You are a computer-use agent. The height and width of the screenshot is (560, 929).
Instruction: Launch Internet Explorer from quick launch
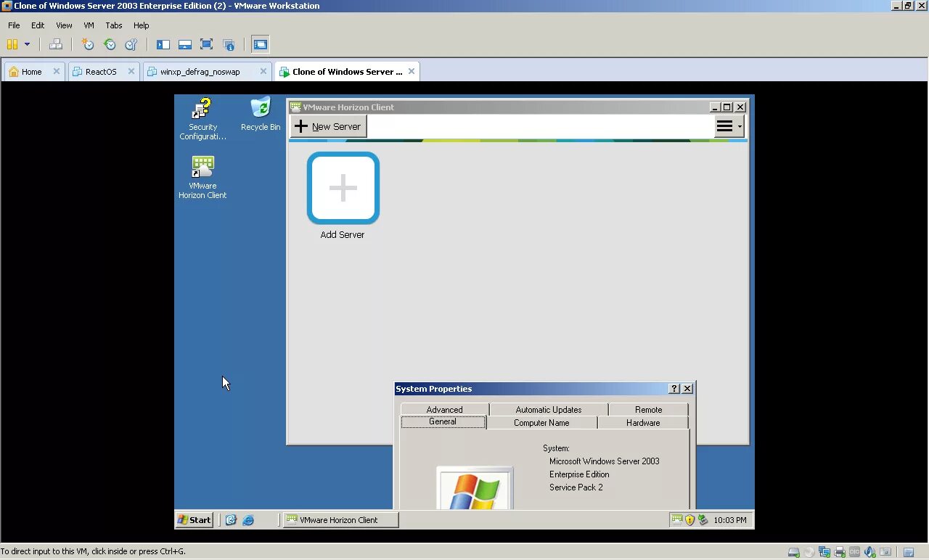(x=248, y=520)
